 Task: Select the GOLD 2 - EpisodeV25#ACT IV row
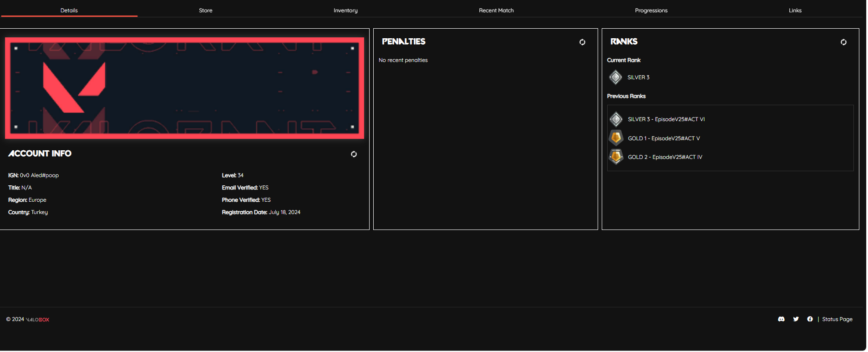click(x=665, y=157)
